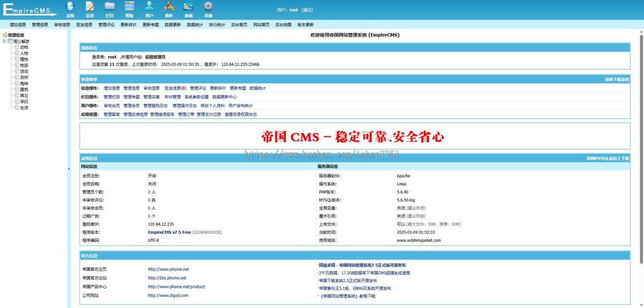Click the EmpireCMS v7.5 Free version link
Screen dimensions: 644x308
pyautogui.click(x=170, y=232)
